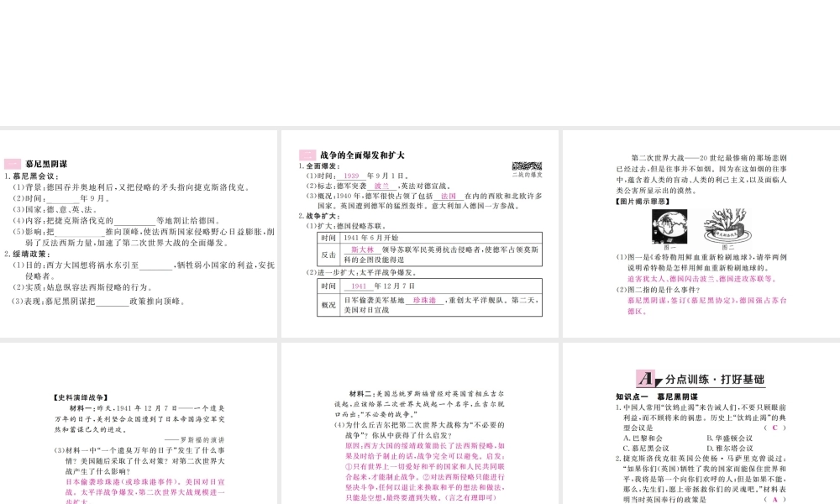
Task: Click the heading 【史料演绎战争】
Action: coord(81,397)
